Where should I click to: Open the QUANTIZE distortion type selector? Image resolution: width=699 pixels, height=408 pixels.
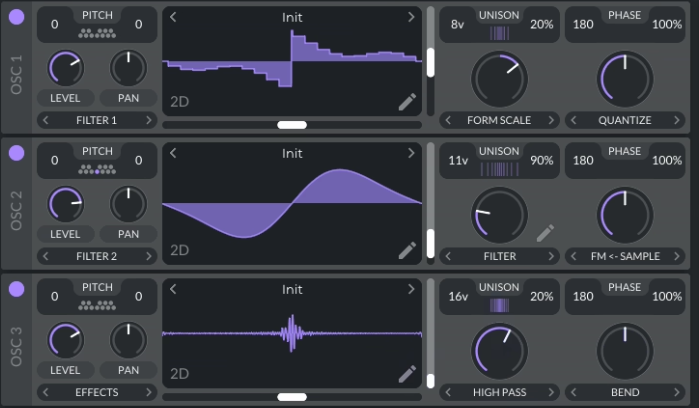coord(625,120)
